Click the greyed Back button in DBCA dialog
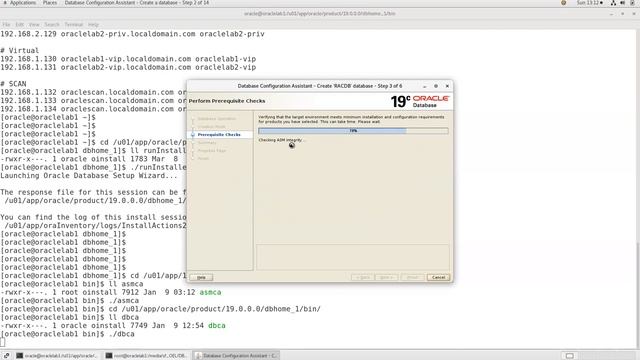The image size is (640, 360). (x=362, y=277)
